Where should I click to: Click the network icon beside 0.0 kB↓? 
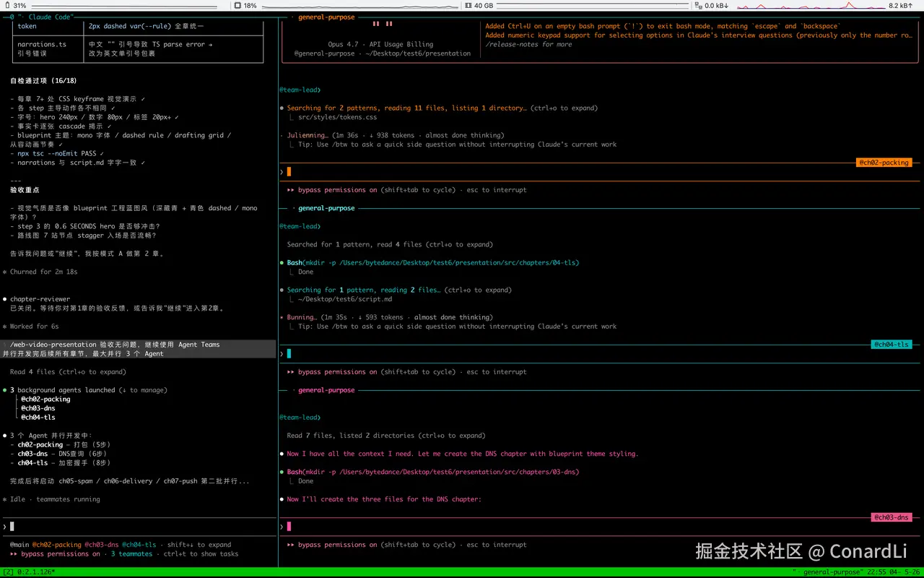[x=697, y=5]
